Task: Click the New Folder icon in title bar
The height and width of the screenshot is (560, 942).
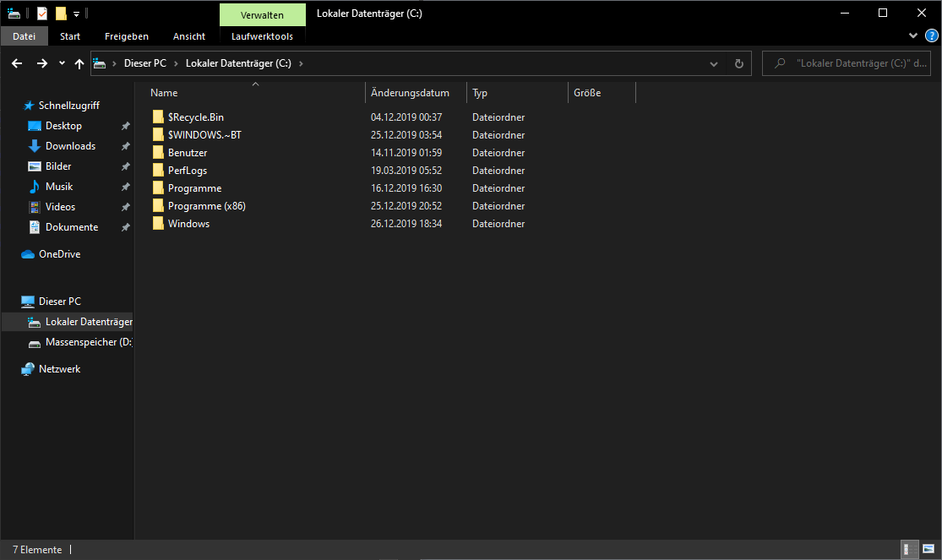Action: 61,14
